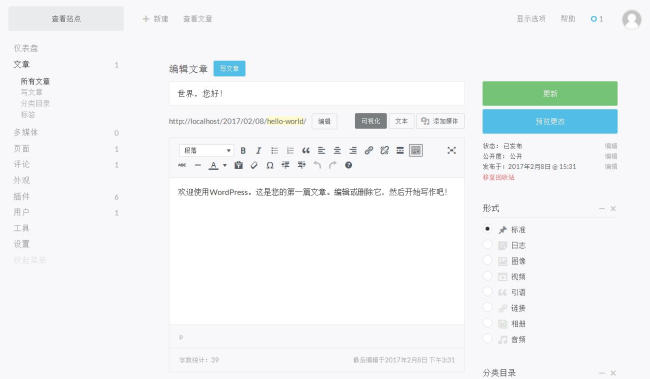Choose the 视频 post format radio
The width and height of the screenshot is (650, 379).
coord(488,276)
